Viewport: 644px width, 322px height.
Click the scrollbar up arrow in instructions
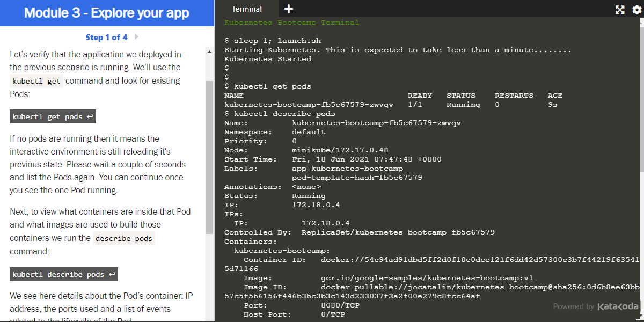coord(209,52)
